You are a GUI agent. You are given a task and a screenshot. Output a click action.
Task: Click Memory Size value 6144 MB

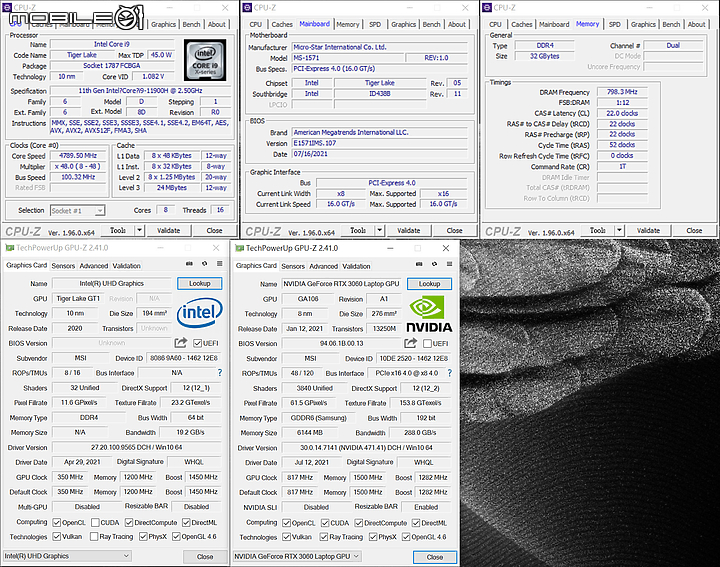(x=310, y=432)
